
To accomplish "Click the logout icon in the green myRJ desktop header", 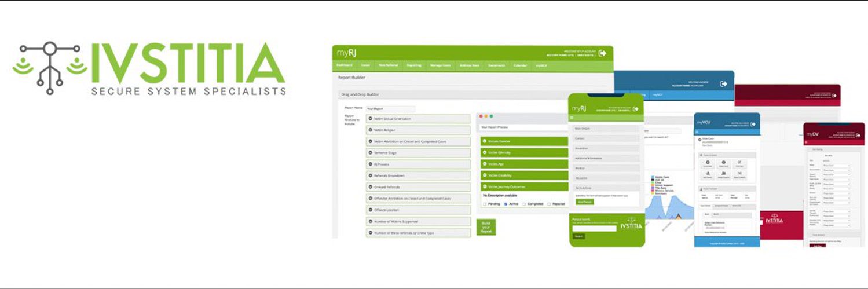I will (x=602, y=53).
